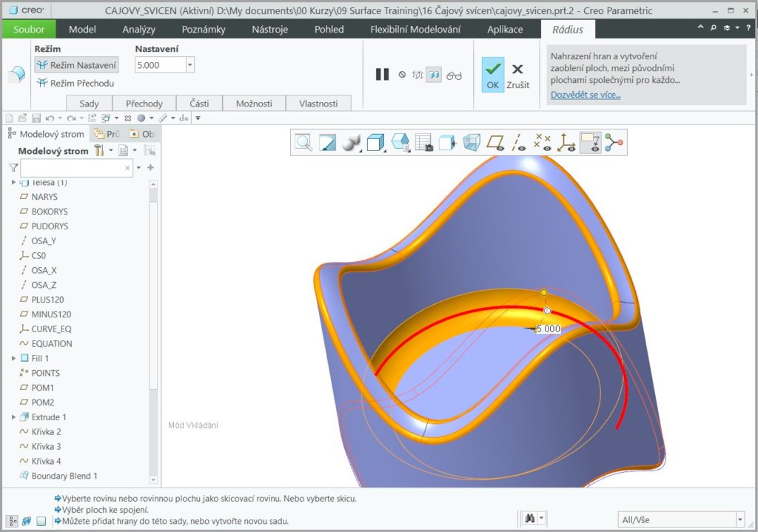Screen dimensions: 758x532
Task: Open the All/Vše filter combo box
Action: 681,519
